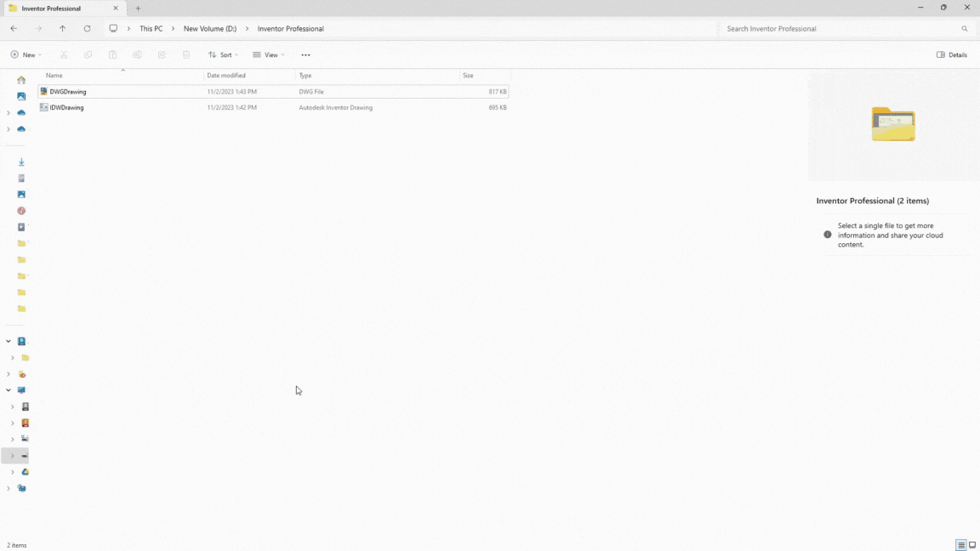Navigate back using the Back arrow
The width and height of the screenshot is (980, 551).
coord(14,29)
